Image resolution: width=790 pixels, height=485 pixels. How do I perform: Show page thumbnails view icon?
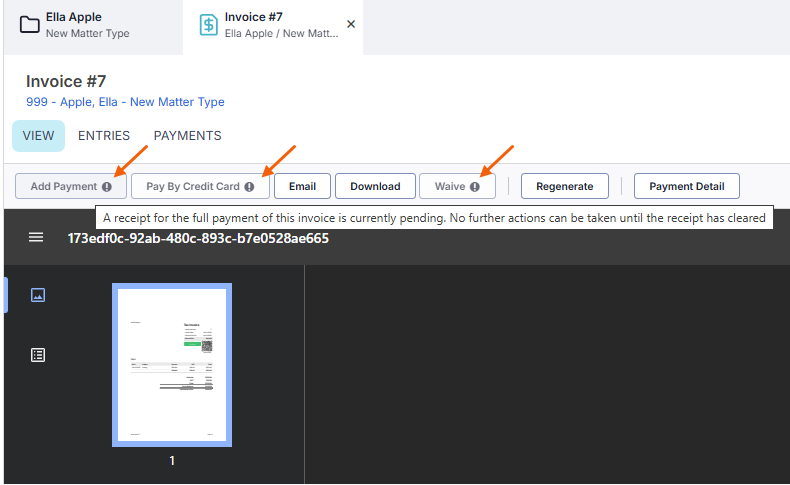[38, 295]
